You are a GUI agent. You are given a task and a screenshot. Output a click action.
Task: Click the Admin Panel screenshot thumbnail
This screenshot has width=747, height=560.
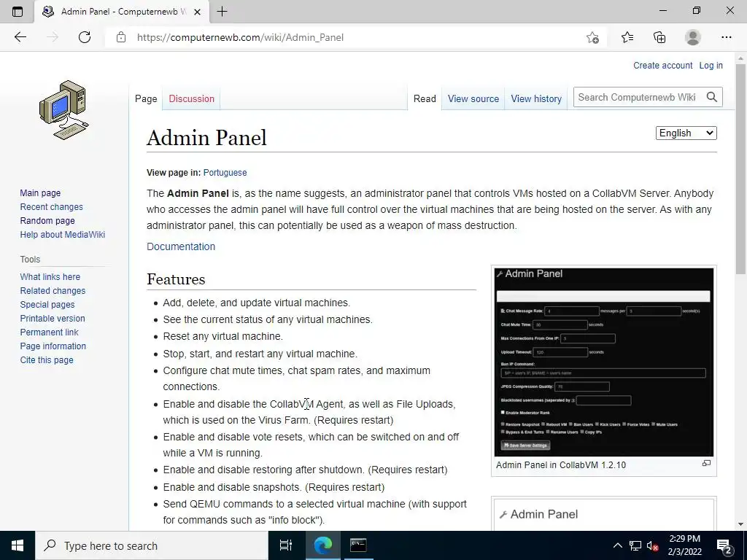click(603, 362)
